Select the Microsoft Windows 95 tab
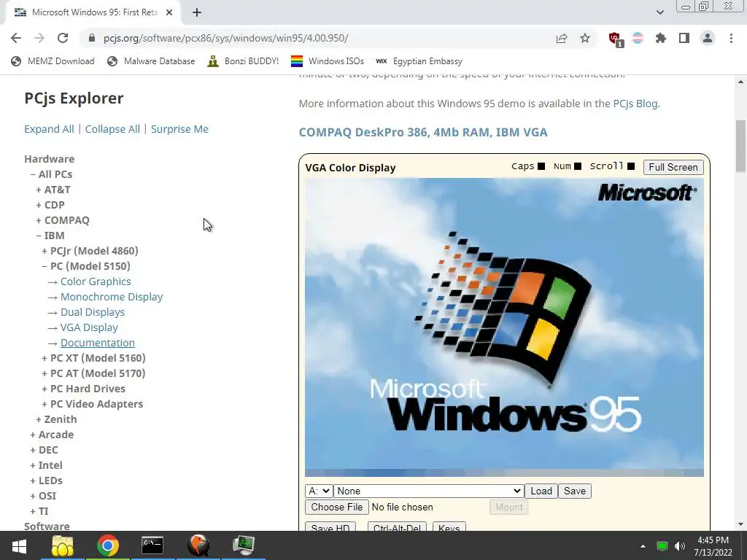Screen dimensions: 747x560 click(93, 12)
